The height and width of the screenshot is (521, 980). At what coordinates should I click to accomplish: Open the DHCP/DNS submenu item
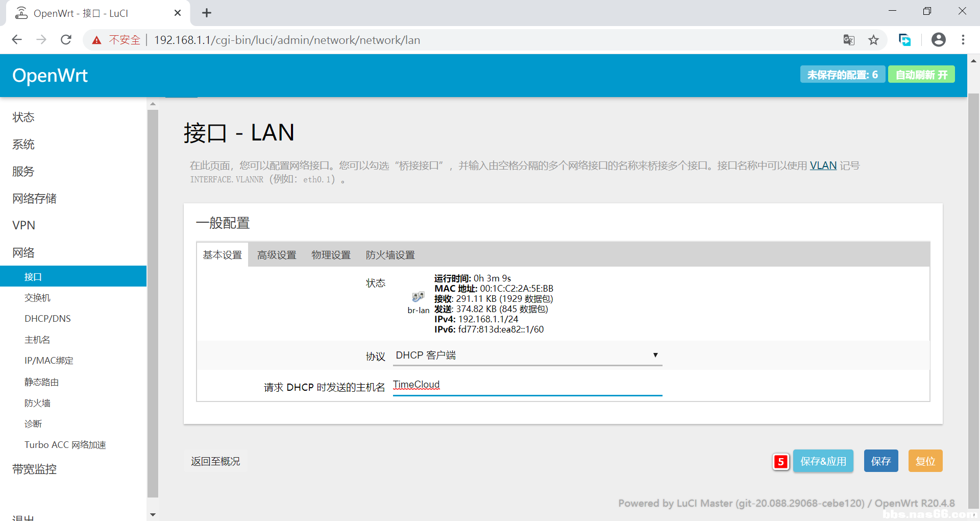point(47,319)
